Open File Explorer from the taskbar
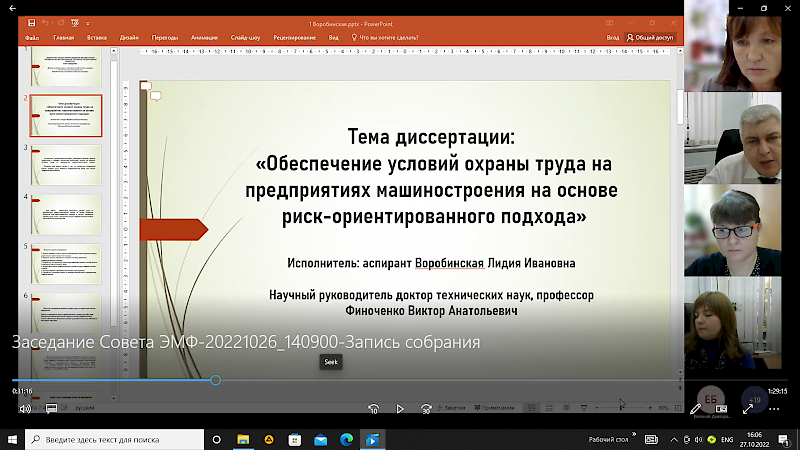Screen dimensions: 800x450 click(x=243, y=438)
